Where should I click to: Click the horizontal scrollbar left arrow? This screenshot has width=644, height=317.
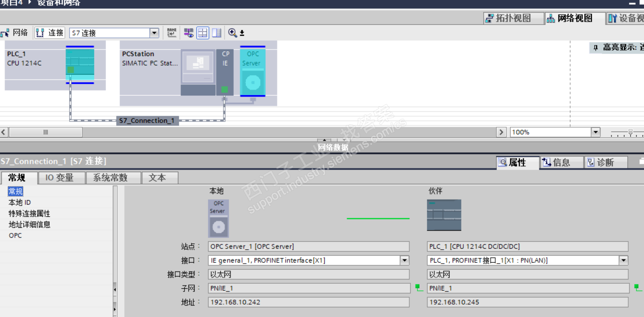(4, 132)
